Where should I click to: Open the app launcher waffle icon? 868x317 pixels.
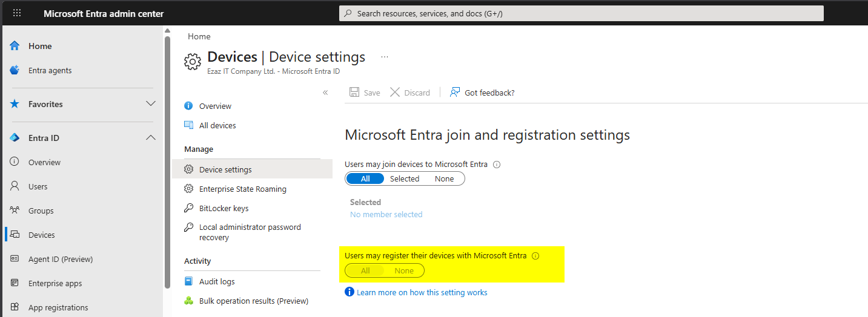[x=17, y=13]
